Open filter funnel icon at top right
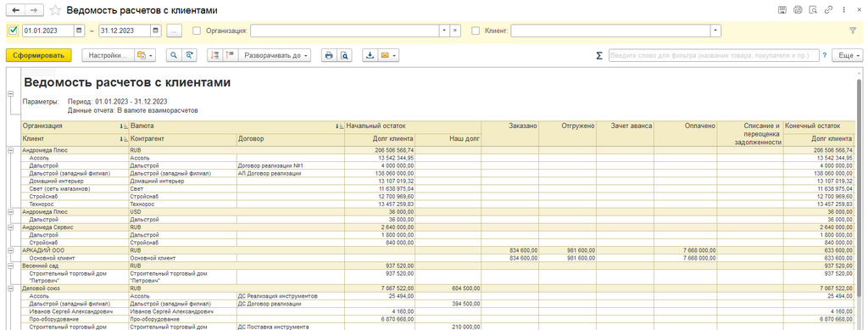The height and width of the screenshot is (330, 868). (x=853, y=31)
